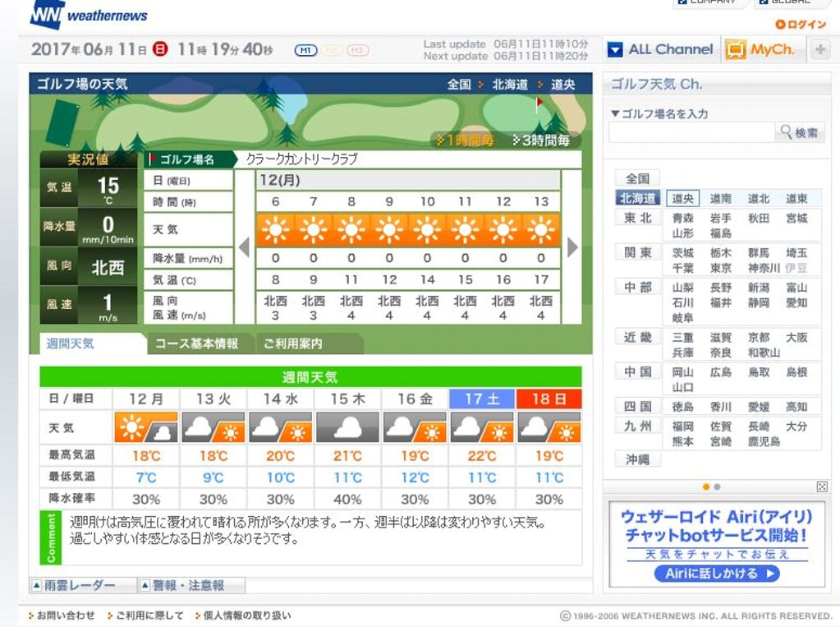Click the course name クラークカントリークラブ
The image size is (840, 627).
pyautogui.click(x=301, y=159)
